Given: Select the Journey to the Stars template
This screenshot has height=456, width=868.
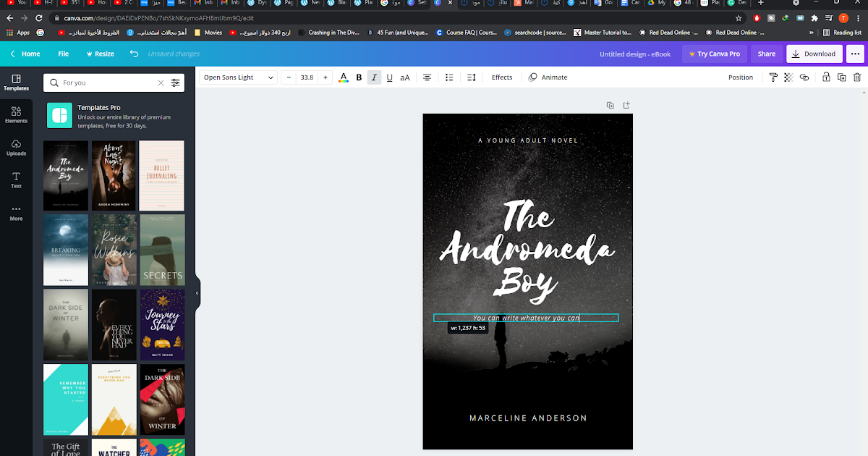Looking at the screenshot, I should tap(162, 325).
